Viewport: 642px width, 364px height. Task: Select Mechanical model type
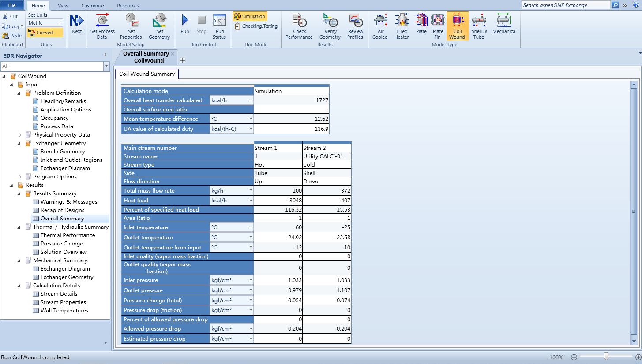tap(504, 24)
